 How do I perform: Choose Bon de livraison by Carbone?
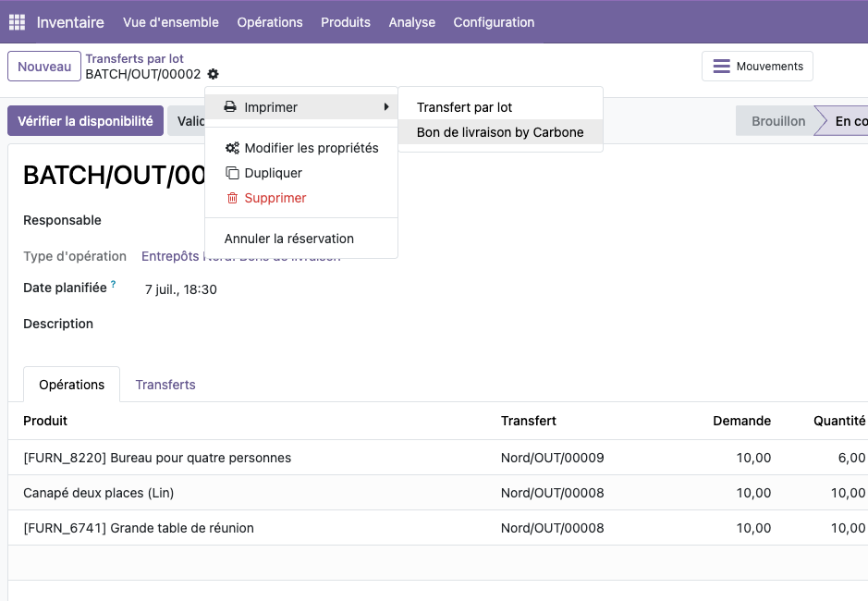(500, 132)
